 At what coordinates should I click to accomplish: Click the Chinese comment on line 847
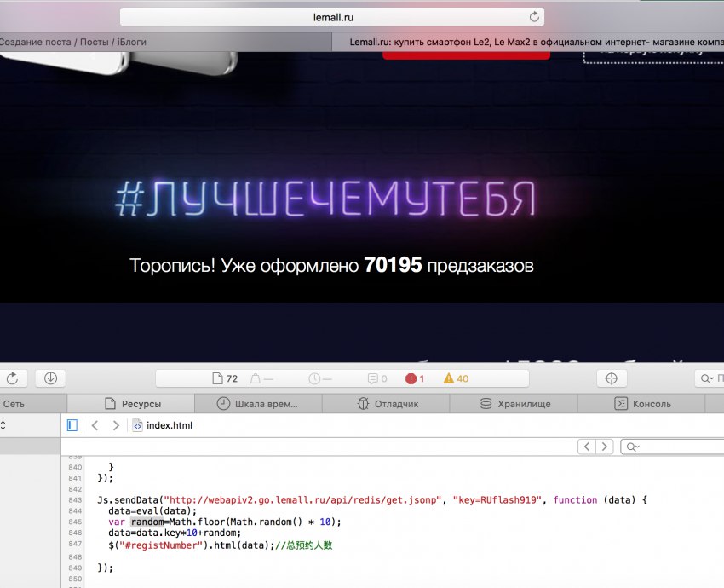[304, 545]
